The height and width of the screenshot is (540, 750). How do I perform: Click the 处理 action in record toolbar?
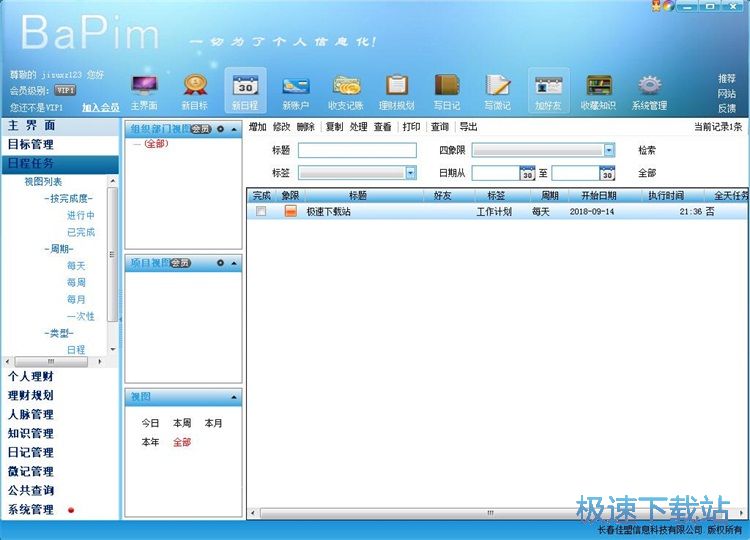358,127
